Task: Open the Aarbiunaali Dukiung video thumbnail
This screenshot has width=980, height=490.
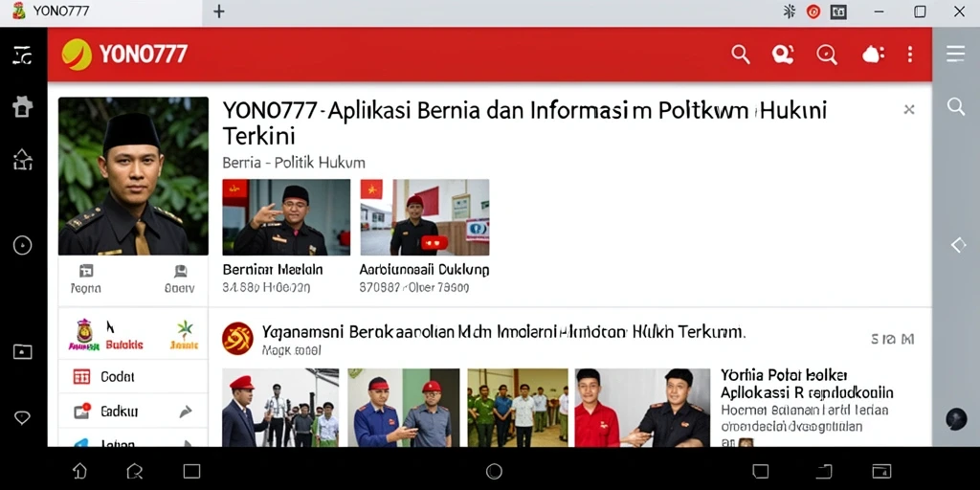Action: pos(425,217)
